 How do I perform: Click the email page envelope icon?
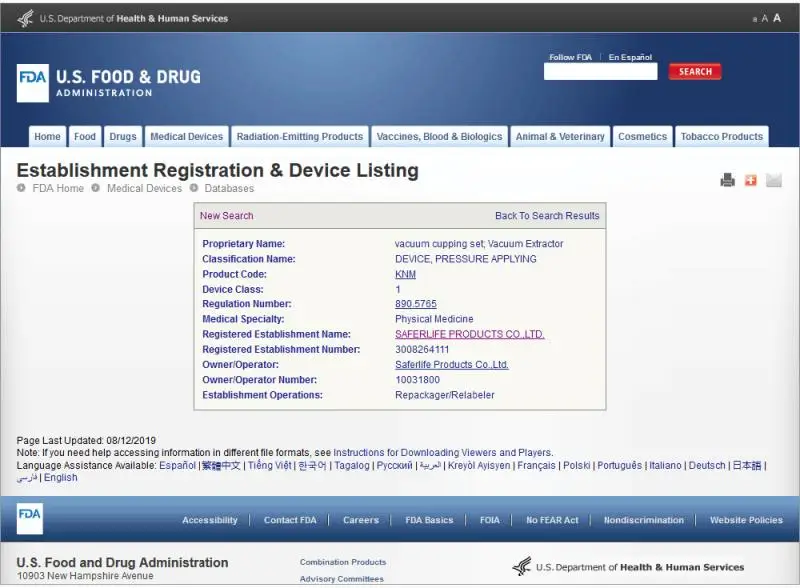tap(773, 180)
